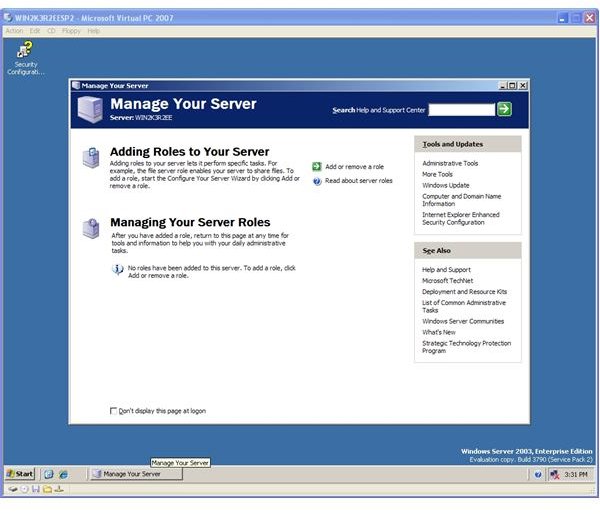The image size is (600, 514).
Task: Maximize the Manage Your Server window
Action: click(x=512, y=86)
